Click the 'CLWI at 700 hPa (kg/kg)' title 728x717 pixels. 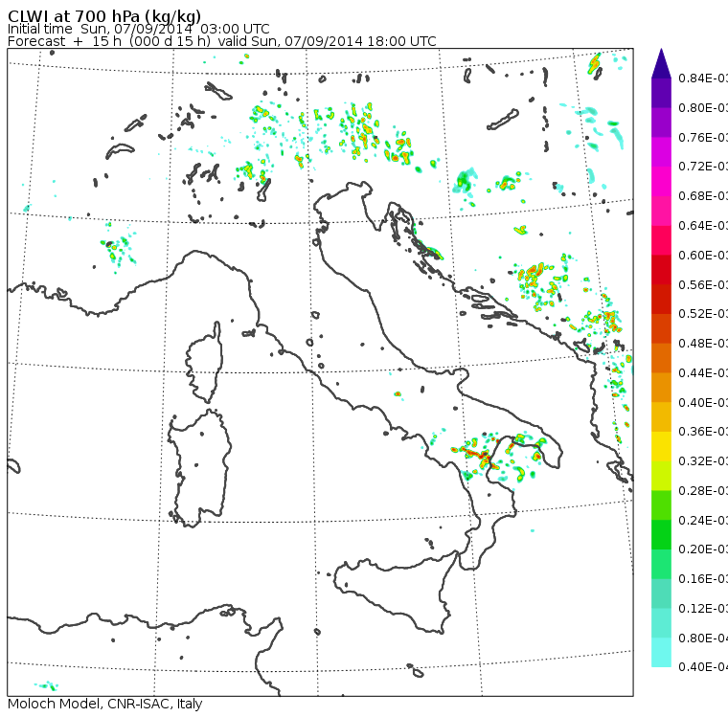coord(104,16)
